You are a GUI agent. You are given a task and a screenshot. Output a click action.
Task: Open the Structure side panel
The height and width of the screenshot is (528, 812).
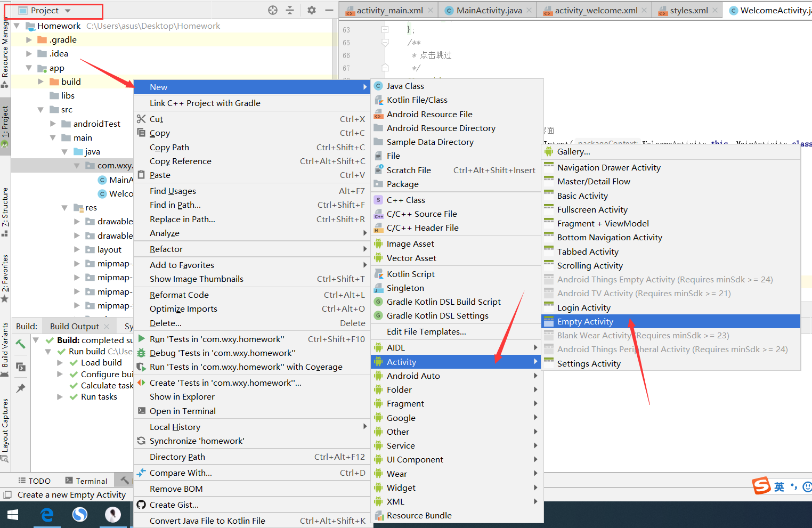pyautogui.click(x=5, y=212)
